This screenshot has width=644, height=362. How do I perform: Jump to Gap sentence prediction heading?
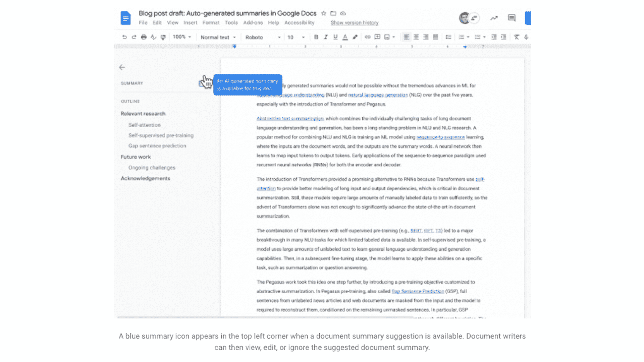click(x=157, y=146)
